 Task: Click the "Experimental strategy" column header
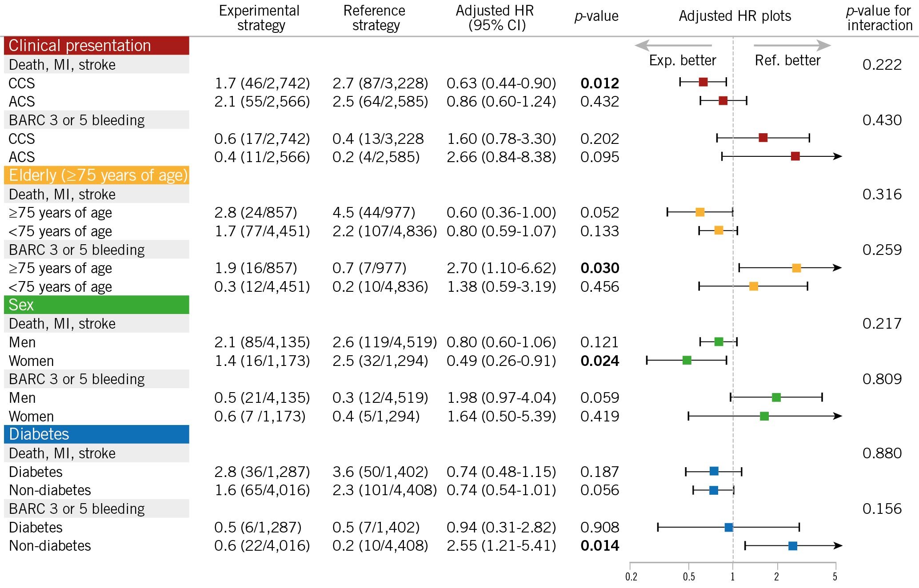pyautogui.click(x=260, y=18)
